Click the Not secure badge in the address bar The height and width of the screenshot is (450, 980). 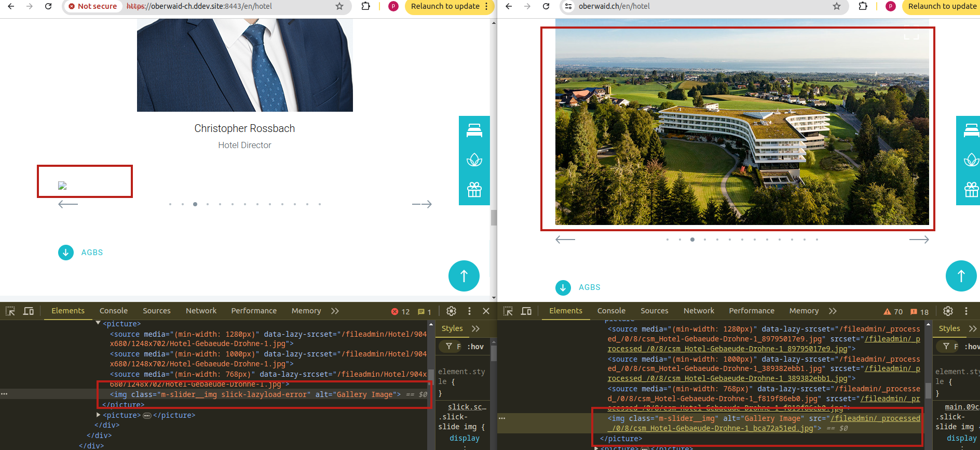93,6
